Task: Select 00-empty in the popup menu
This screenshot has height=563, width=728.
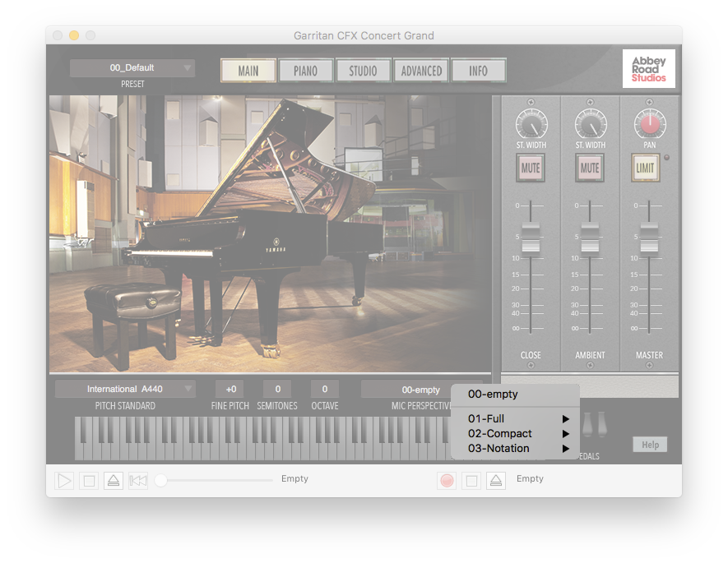Action: pyautogui.click(x=515, y=395)
